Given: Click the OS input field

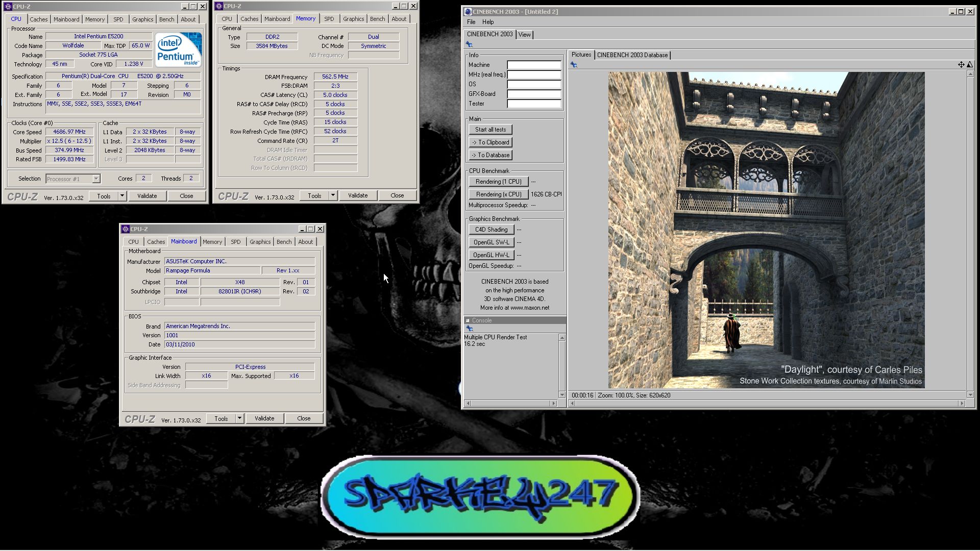Looking at the screenshot, I should [x=534, y=84].
